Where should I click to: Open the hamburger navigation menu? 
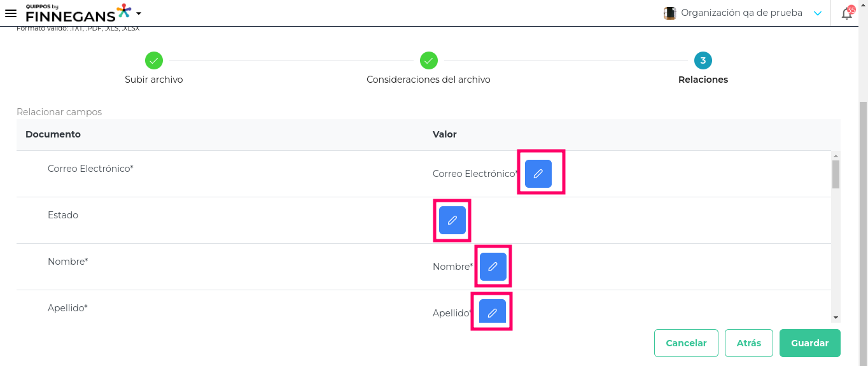click(11, 13)
